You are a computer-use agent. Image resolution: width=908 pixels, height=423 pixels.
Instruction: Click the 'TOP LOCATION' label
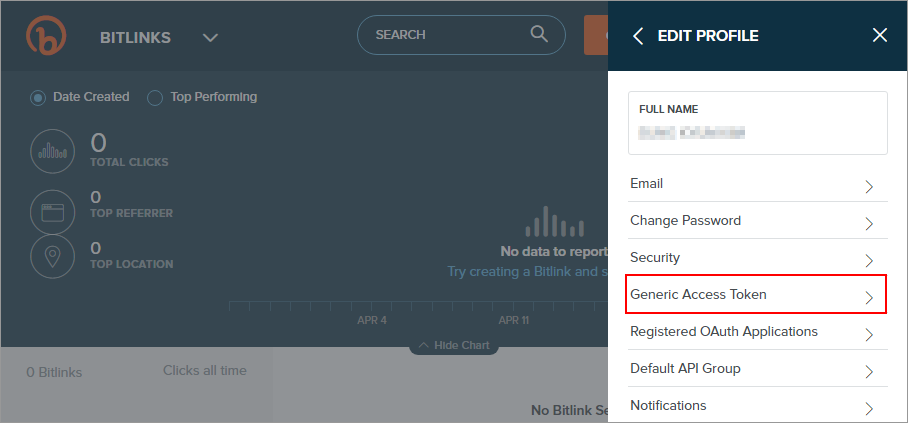[131, 264]
